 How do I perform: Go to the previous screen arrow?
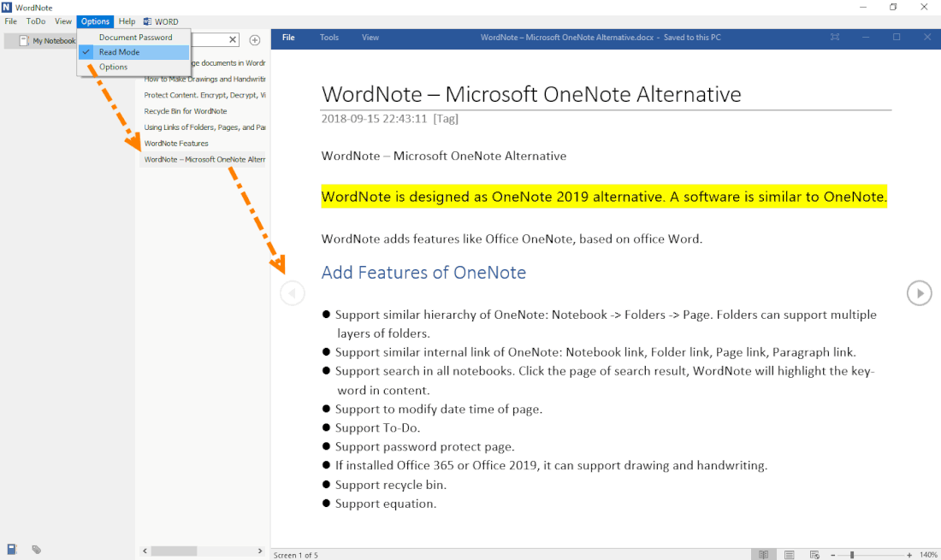point(293,293)
